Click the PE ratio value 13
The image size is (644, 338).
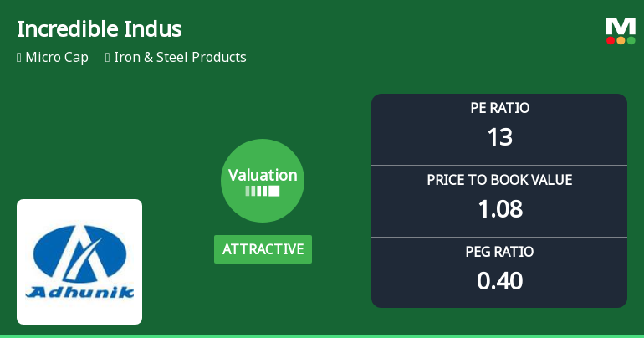point(499,136)
